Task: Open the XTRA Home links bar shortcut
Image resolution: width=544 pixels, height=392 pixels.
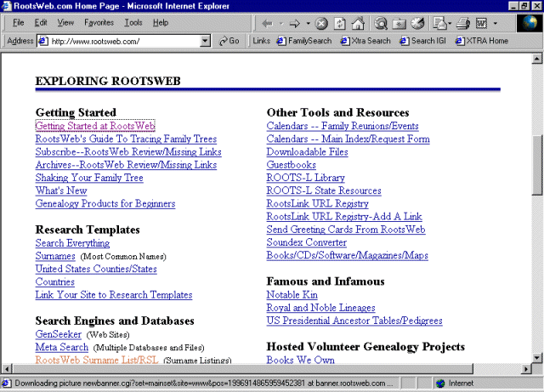Action: tap(482, 41)
